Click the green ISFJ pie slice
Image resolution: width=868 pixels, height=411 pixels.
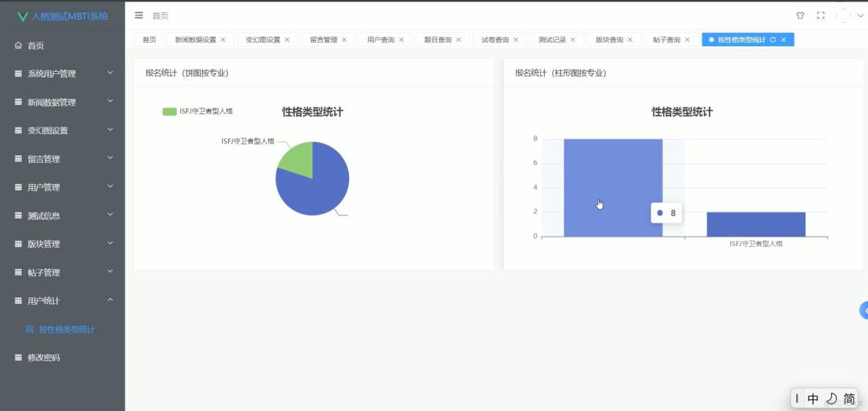pyautogui.click(x=299, y=159)
